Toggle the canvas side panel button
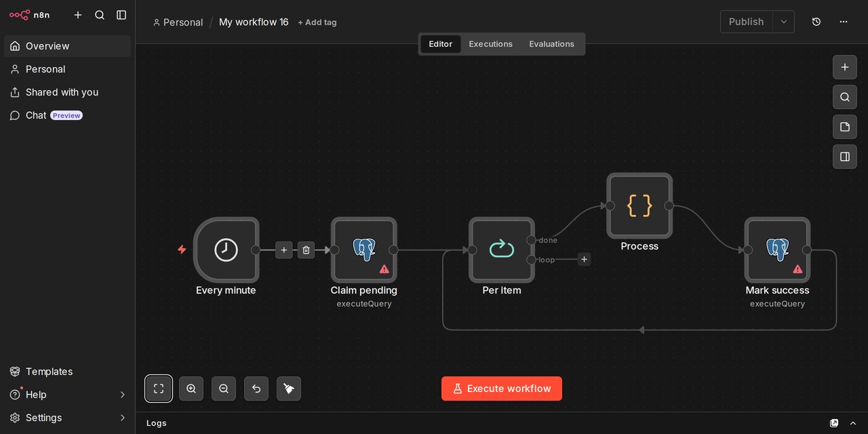 pos(845,157)
